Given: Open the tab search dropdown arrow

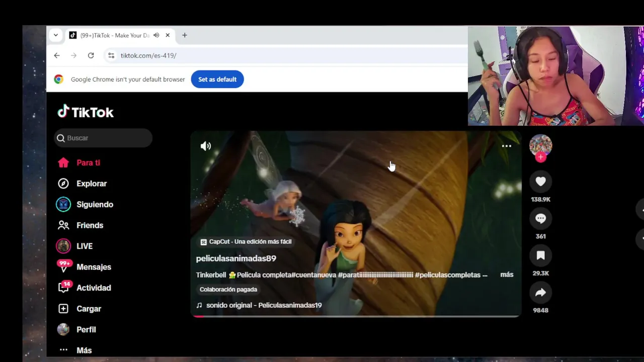Looking at the screenshot, I should [x=56, y=35].
